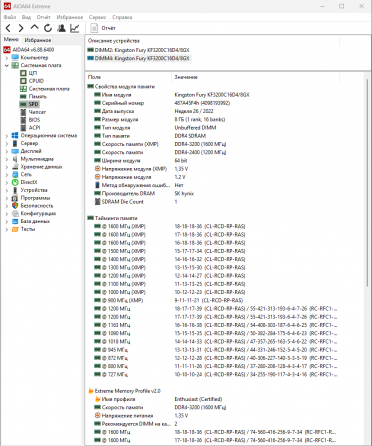This screenshot has height=446, width=372.
Task: Expand the Сеть node
Action: [x=7, y=174]
